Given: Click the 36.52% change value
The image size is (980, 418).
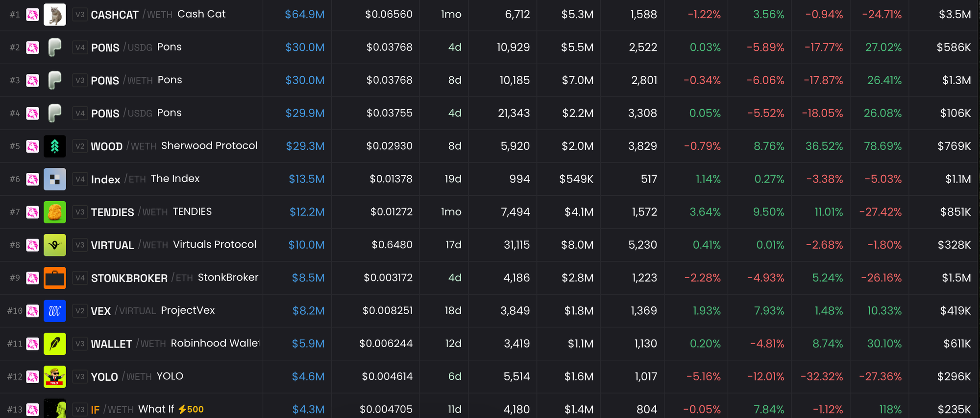Looking at the screenshot, I should point(824,146).
